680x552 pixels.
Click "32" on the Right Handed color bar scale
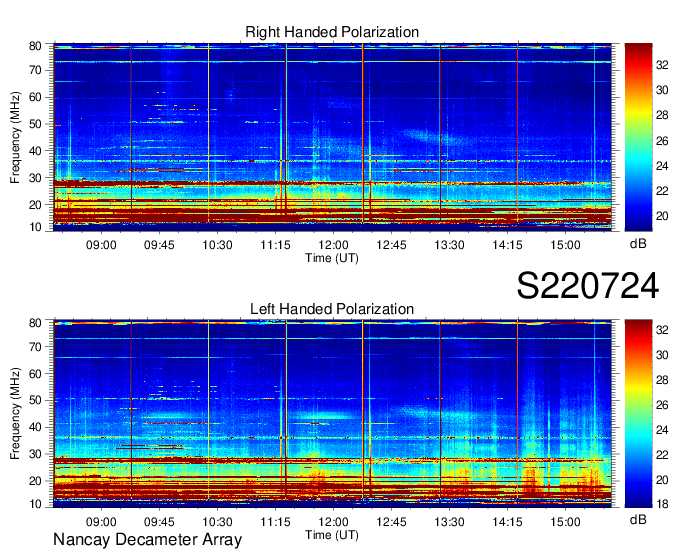click(x=662, y=65)
